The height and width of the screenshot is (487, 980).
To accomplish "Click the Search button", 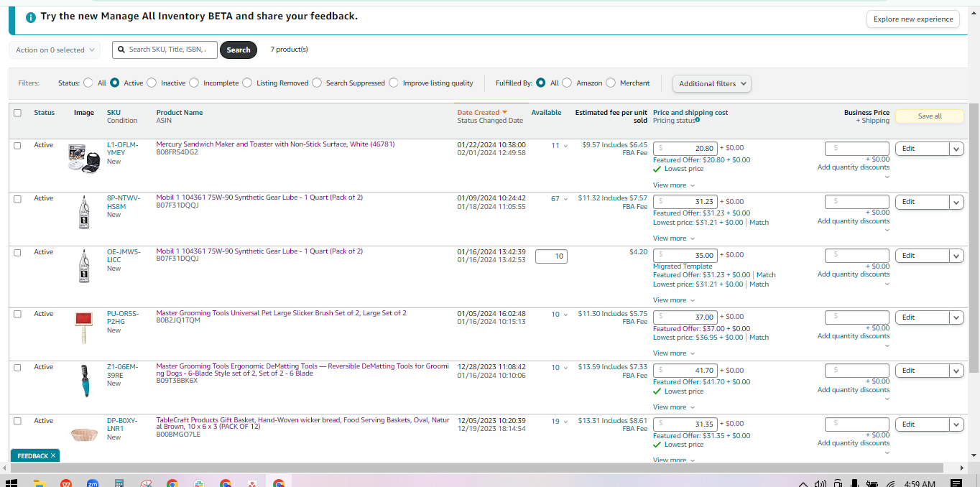I will pyautogui.click(x=239, y=50).
